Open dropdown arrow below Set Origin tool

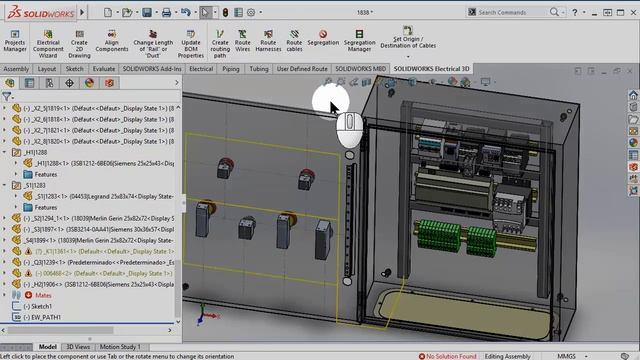408,57
